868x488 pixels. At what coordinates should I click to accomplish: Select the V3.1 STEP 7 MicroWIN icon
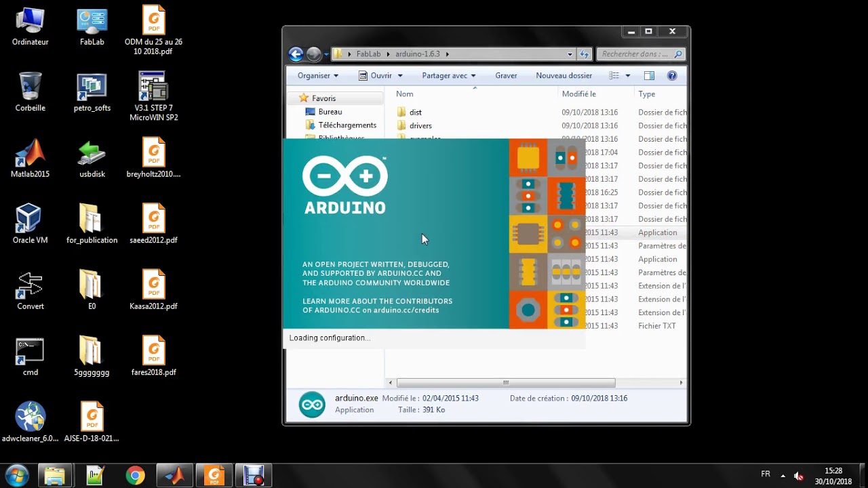(x=153, y=96)
